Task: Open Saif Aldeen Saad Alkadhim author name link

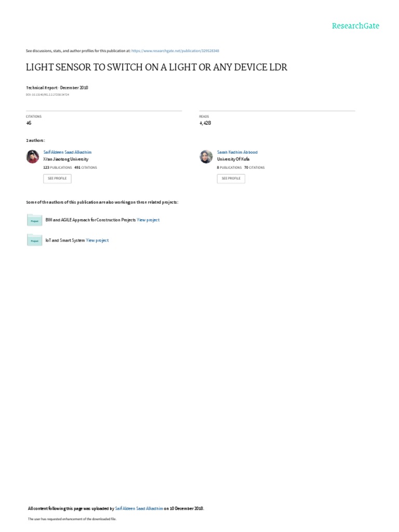Action: coord(67,152)
